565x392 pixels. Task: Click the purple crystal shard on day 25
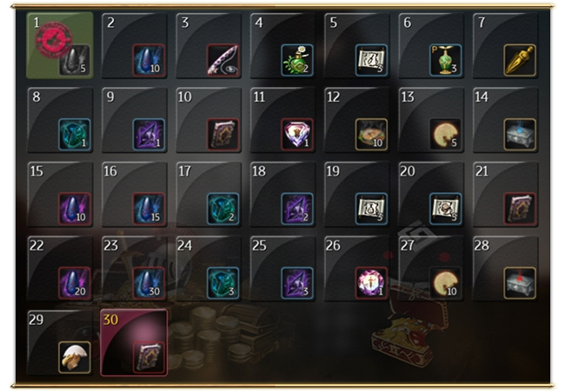pyautogui.click(x=297, y=282)
